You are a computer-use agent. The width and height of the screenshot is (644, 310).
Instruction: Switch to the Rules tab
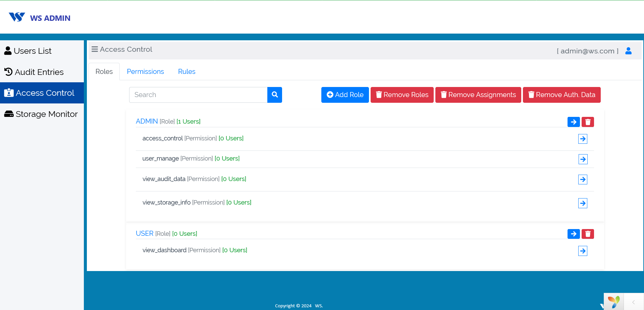186,72
